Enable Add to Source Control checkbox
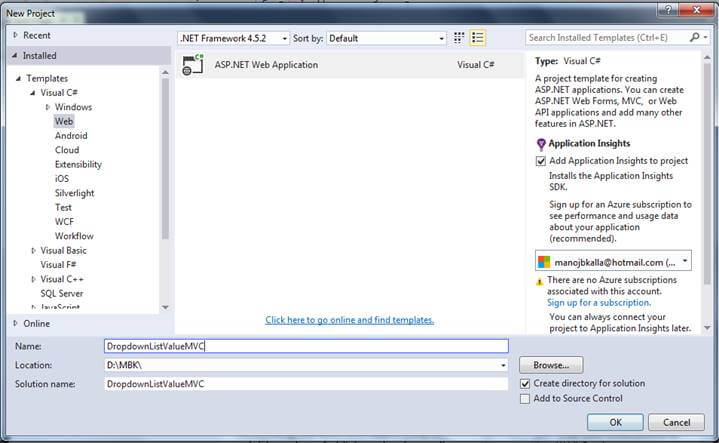 click(525, 399)
